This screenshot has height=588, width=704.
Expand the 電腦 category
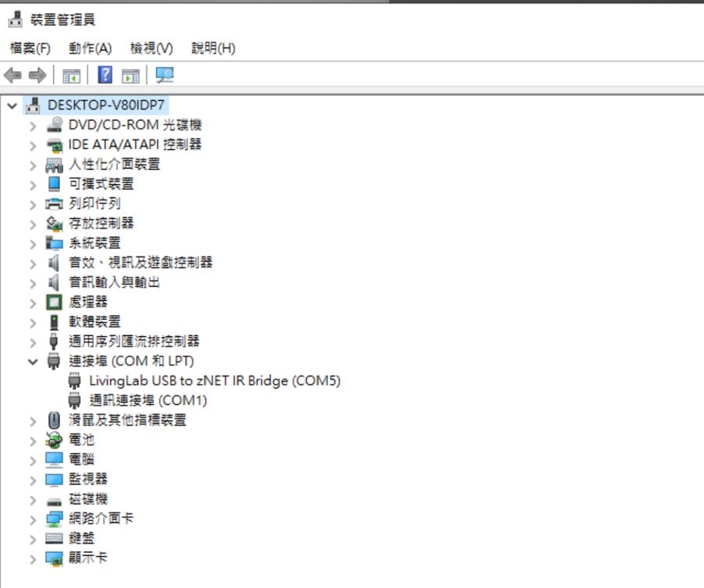coord(33,461)
